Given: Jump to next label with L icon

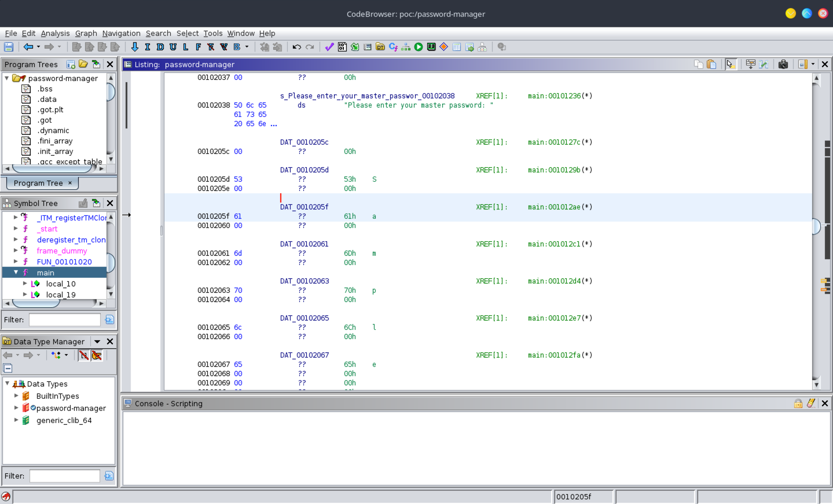Looking at the screenshot, I should click(x=186, y=47).
